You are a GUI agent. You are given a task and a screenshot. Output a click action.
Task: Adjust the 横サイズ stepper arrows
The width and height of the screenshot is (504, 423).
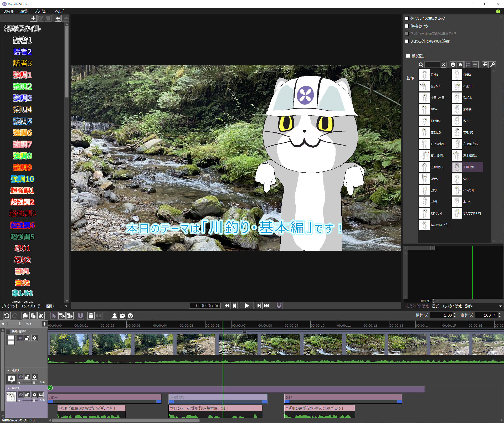[455, 315]
